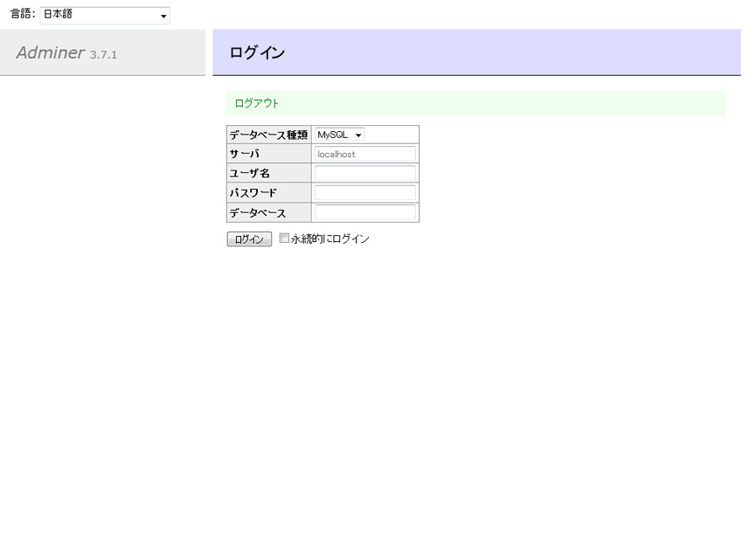Expand the MySQL database type dropdown
The height and width of the screenshot is (547, 756).
(x=339, y=134)
